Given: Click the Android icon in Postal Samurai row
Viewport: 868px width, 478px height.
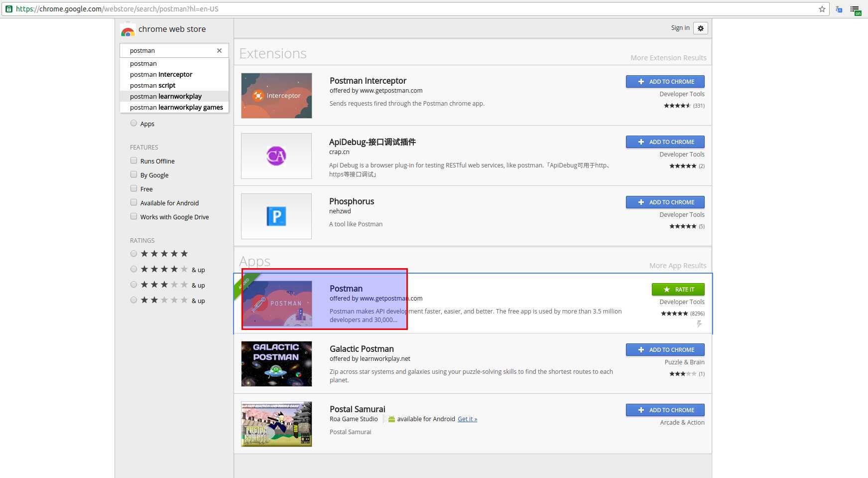Looking at the screenshot, I should 391,419.
